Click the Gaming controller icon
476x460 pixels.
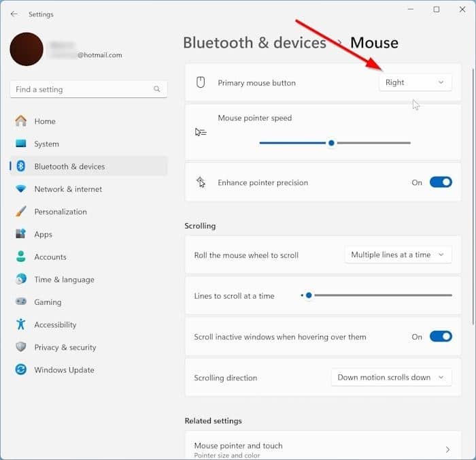[x=21, y=302]
